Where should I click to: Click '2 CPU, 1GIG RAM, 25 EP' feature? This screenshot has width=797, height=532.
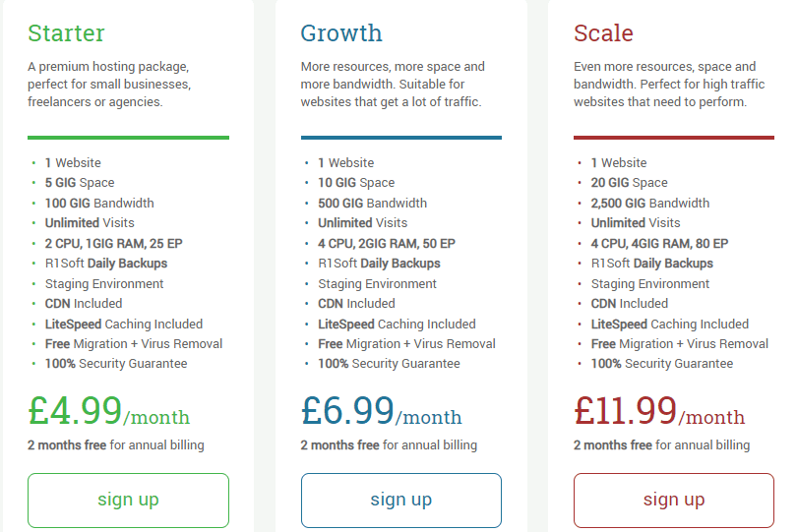click(x=113, y=244)
